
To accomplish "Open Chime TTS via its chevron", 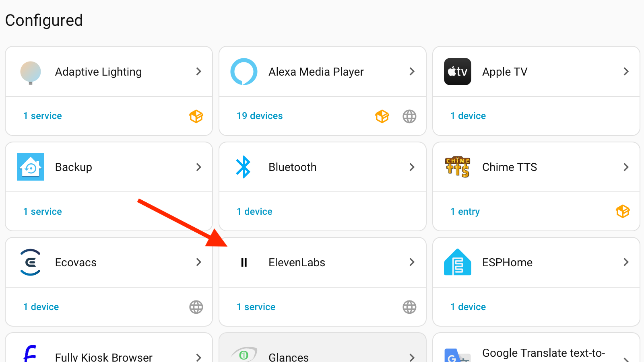I will click(626, 167).
